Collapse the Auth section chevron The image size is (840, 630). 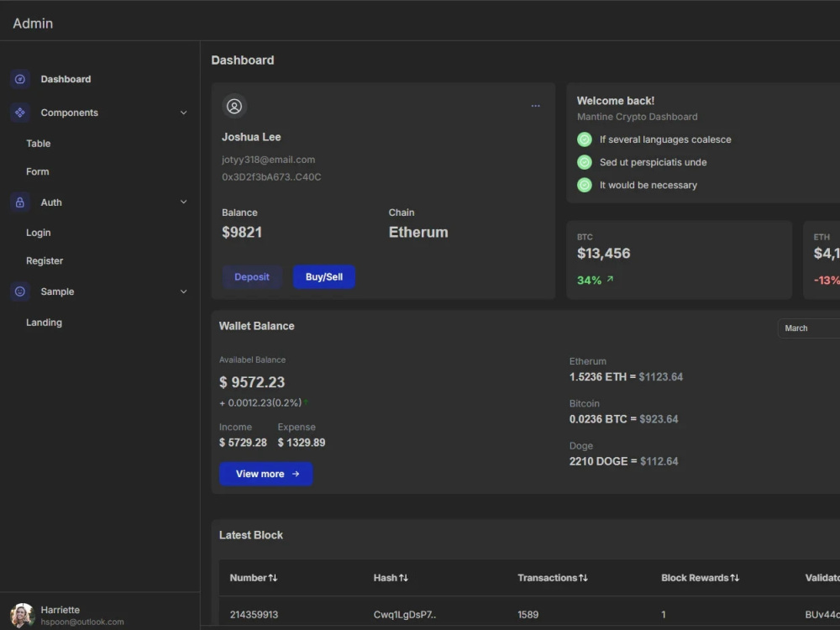tap(184, 202)
